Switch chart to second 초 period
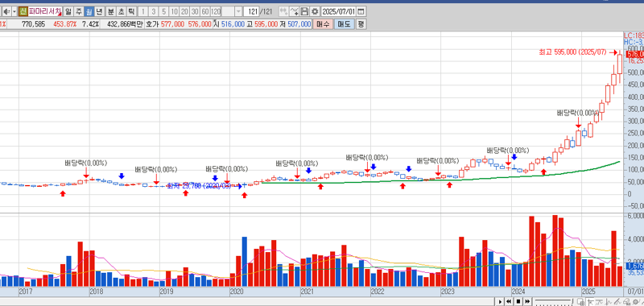The height and width of the screenshot is (306, 644). [x=121, y=11]
